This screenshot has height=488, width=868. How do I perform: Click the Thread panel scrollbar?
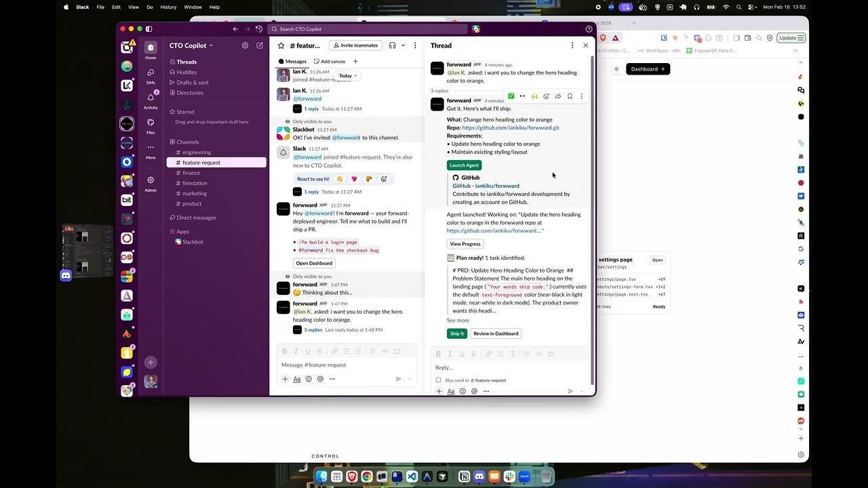[593, 219]
